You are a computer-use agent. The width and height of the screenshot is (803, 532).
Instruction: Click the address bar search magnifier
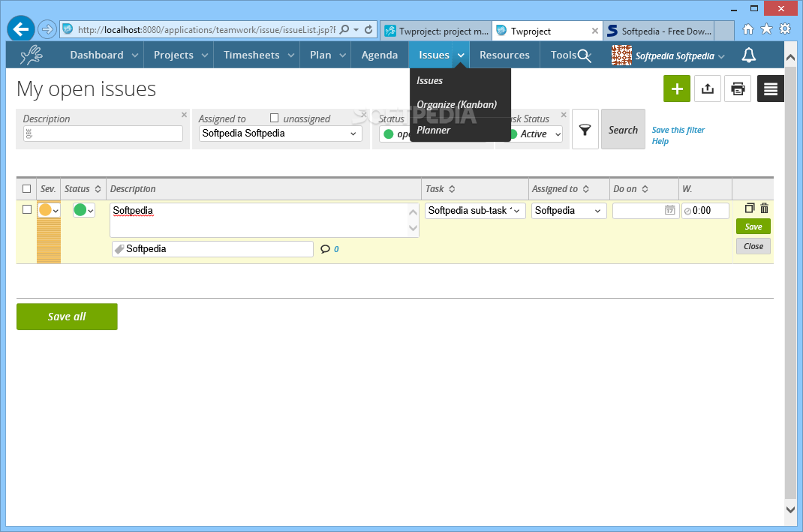[x=344, y=30]
